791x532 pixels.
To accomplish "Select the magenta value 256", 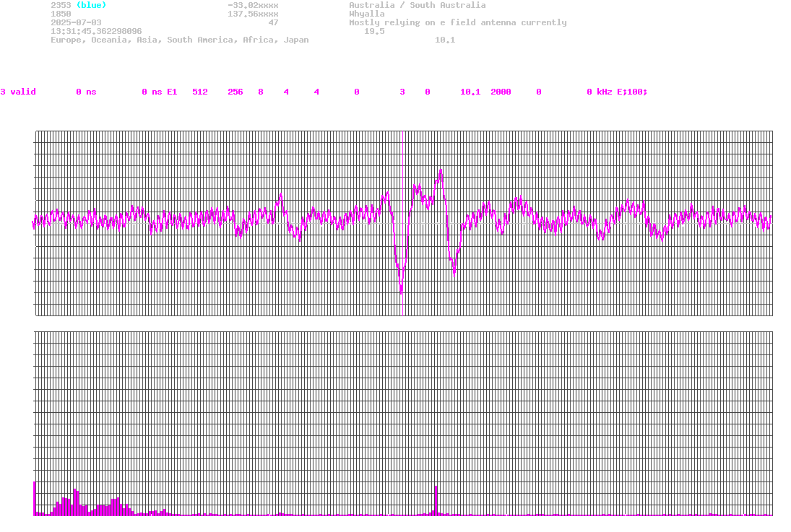I will click(x=235, y=92).
